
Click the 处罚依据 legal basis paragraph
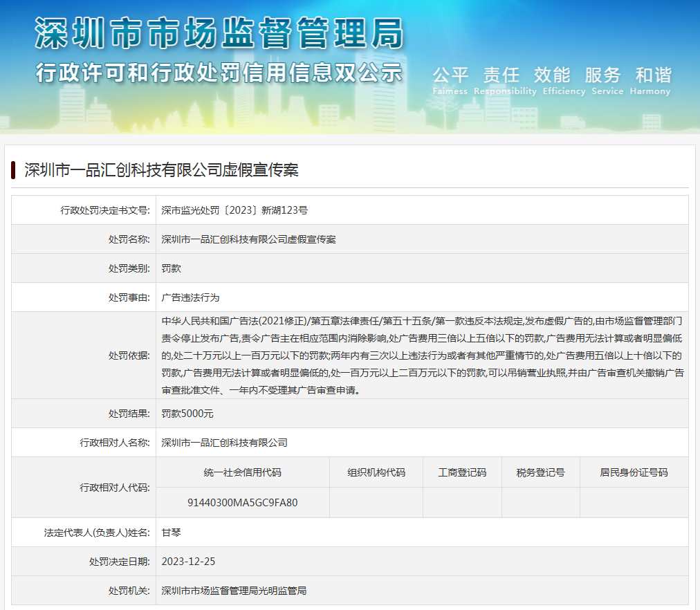click(x=423, y=355)
